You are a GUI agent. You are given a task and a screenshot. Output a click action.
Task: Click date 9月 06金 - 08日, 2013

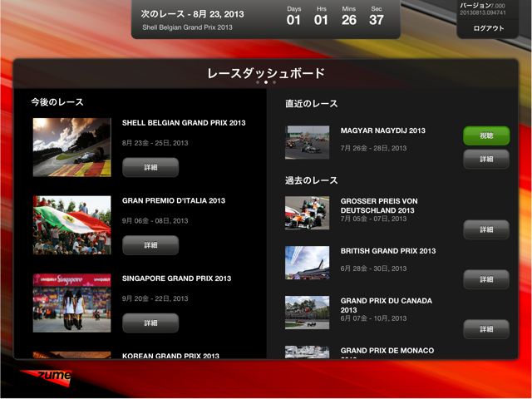(x=155, y=221)
